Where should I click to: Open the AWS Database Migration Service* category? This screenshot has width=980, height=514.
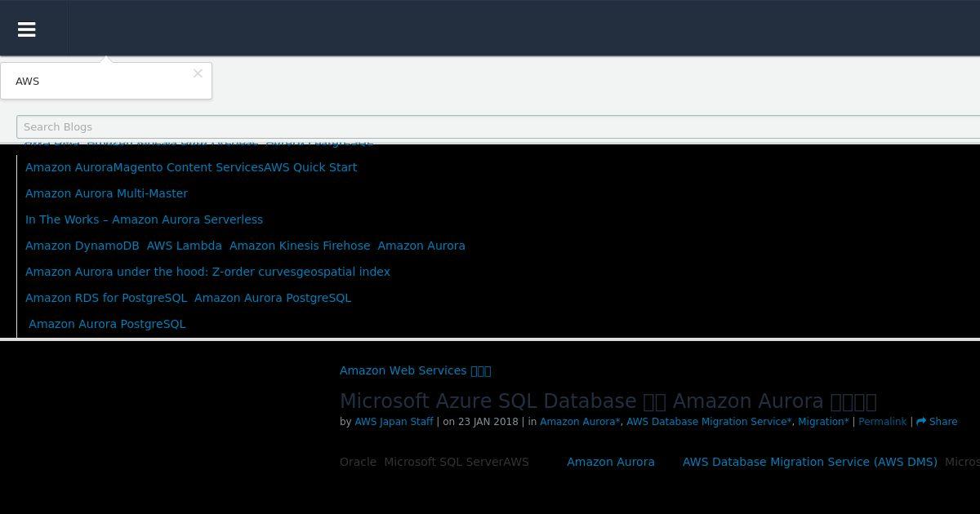(x=709, y=422)
